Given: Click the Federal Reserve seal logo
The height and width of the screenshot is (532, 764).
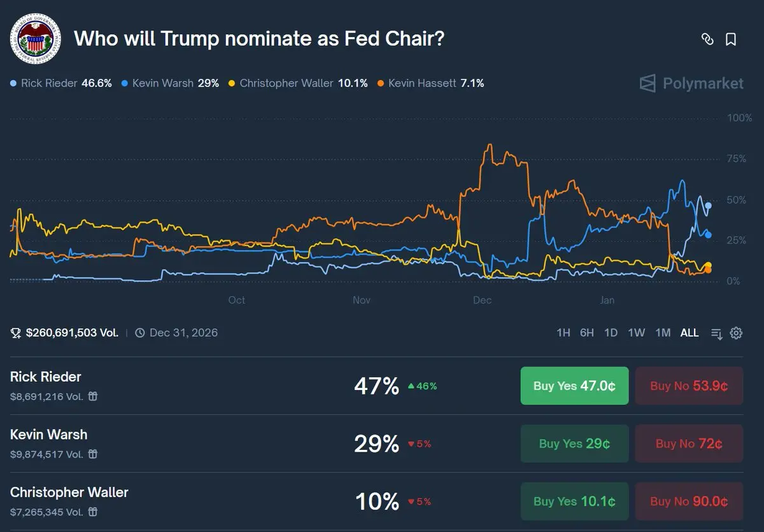Looking at the screenshot, I should pos(35,39).
